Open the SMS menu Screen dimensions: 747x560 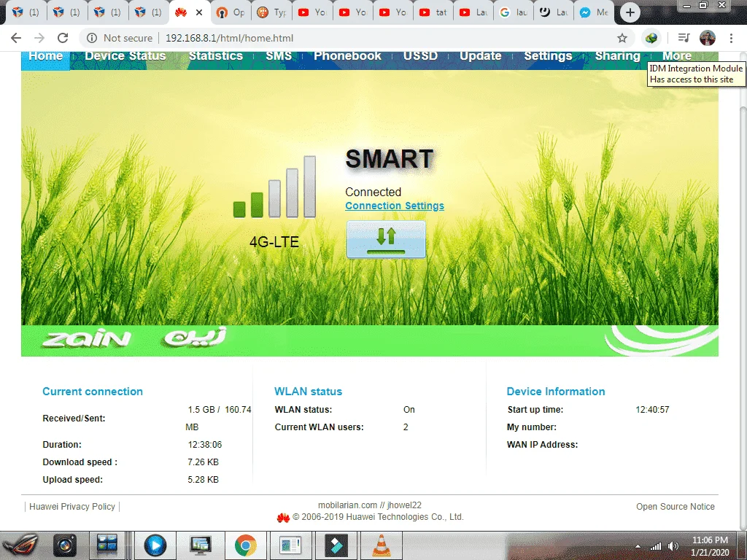(x=279, y=56)
